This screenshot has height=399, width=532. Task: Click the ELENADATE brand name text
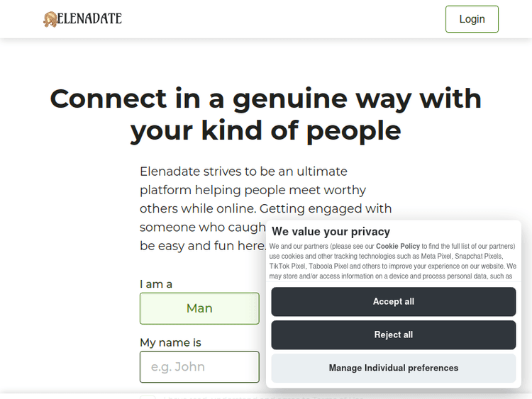tap(89, 18)
